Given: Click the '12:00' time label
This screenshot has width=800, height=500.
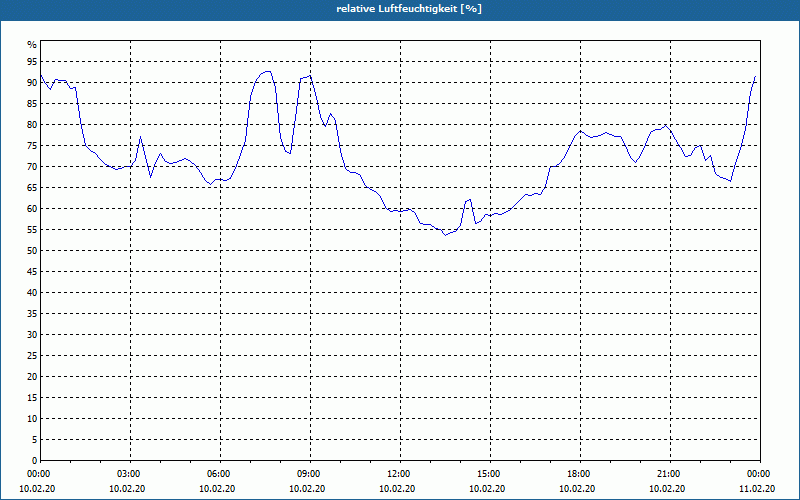Looking at the screenshot, I should (397, 474).
